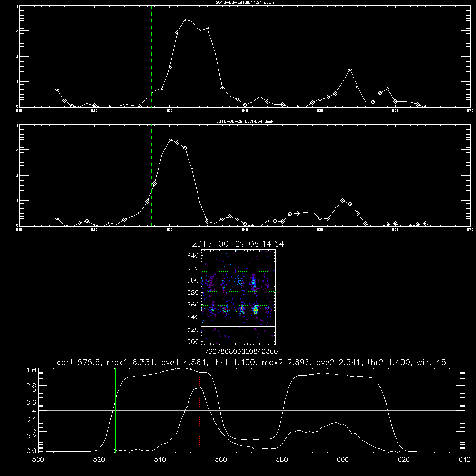Click the 560 label on bottom plot x-axis
The height and width of the screenshot is (476, 476).
[221, 460]
